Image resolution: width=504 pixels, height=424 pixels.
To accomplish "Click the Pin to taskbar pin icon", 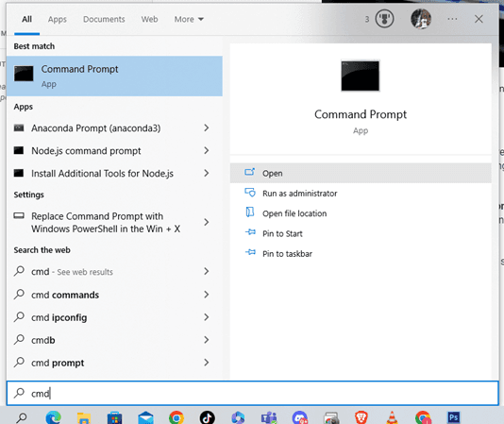I will [x=250, y=252].
